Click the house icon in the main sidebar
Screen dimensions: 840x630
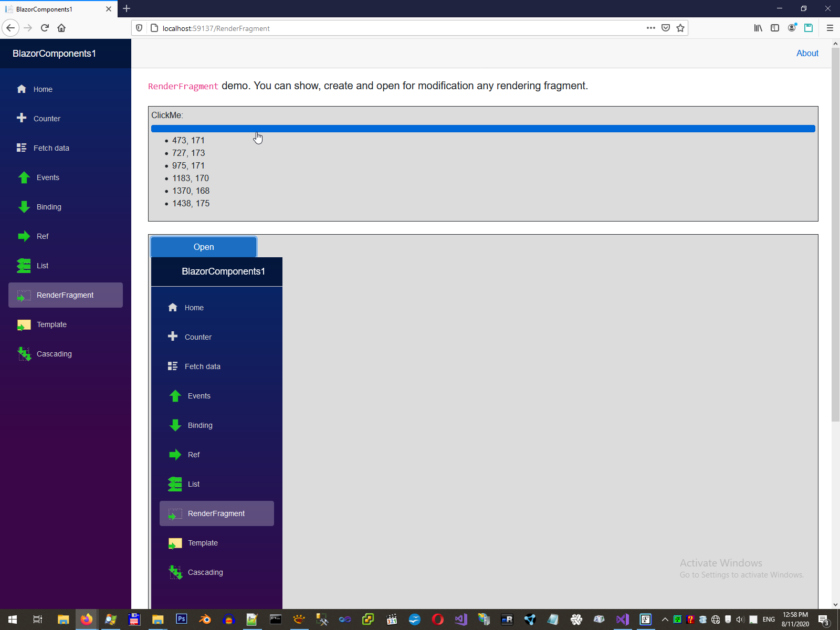[x=22, y=89]
